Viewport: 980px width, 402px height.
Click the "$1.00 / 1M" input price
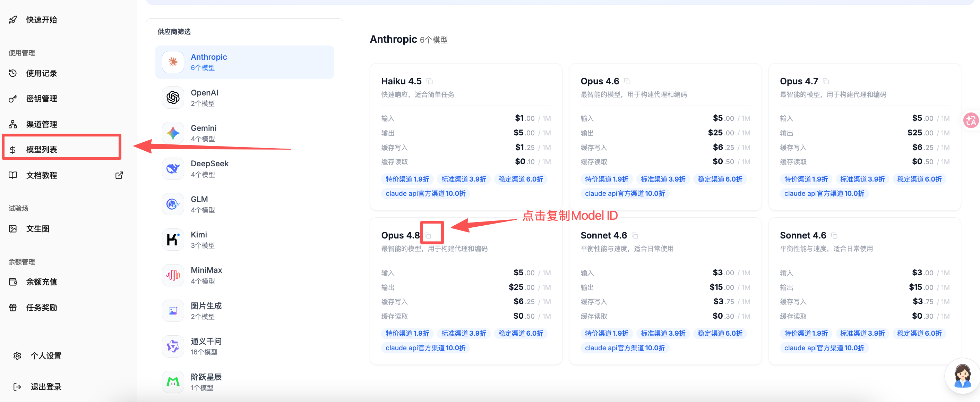tap(533, 118)
